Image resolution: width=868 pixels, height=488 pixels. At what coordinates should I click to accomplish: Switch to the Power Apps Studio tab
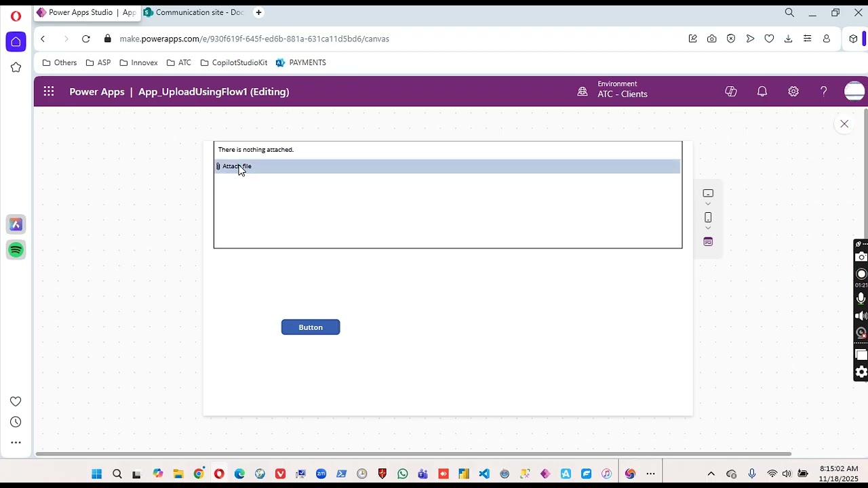click(87, 12)
